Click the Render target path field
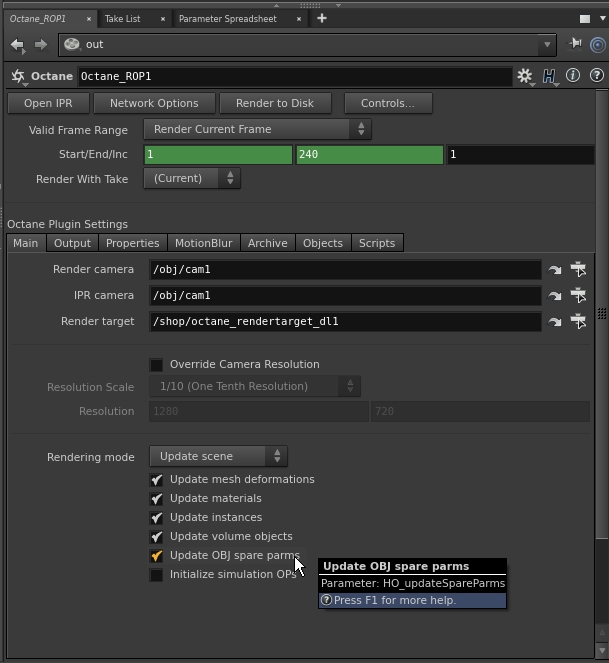Image resolution: width=609 pixels, height=663 pixels. coord(346,322)
